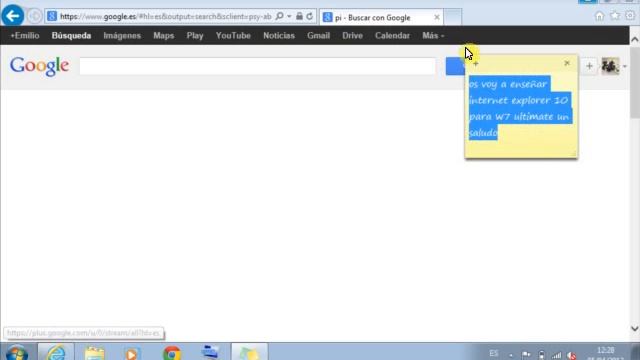640x360 pixels.
Task: Switch to Internet Explorer in taskbar
Action: [x=56, y=352]
